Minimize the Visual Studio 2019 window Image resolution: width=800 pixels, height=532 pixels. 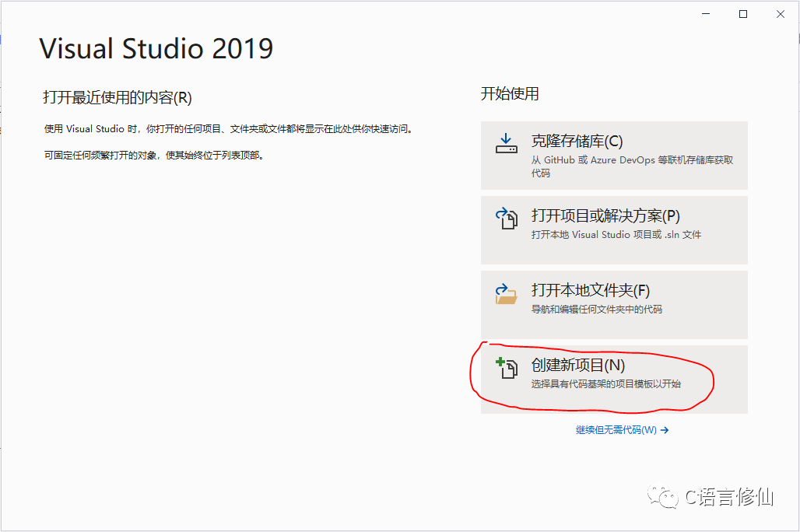coord(706,14)
